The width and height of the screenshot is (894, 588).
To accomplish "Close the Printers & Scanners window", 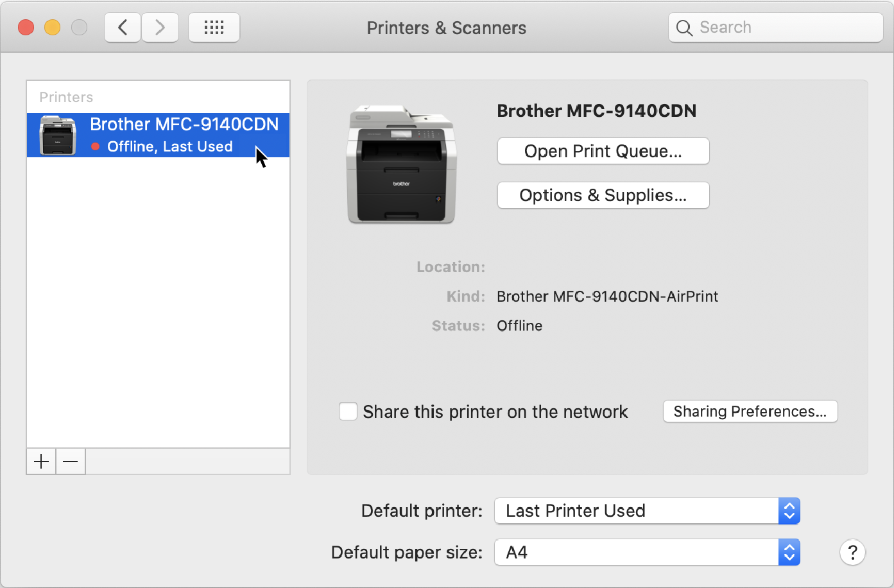I will tap(26, 27).
